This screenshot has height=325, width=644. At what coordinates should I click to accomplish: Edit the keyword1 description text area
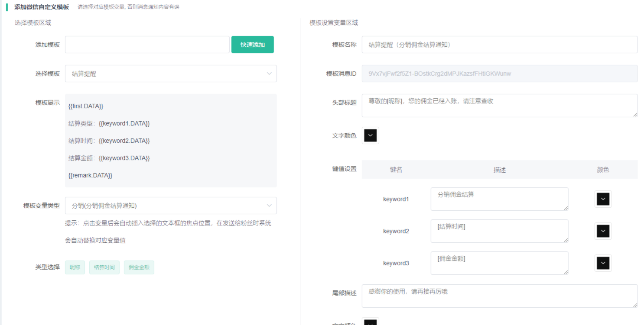click(499, 199)
